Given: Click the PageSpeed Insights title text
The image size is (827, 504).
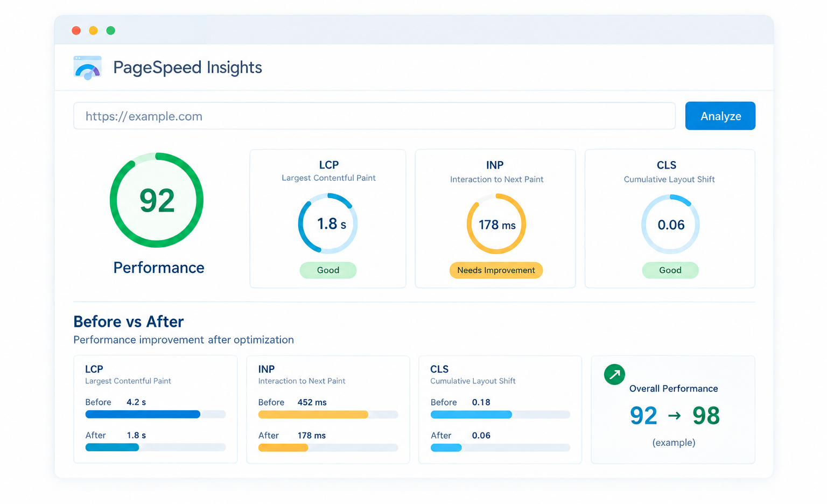Looking at the screenshot, I should pyautogui.click(x=187, y=68).
